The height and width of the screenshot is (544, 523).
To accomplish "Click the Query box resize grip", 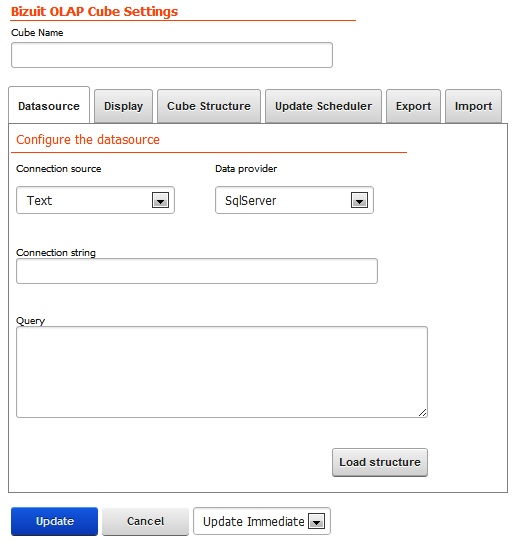I will point(422,413).
